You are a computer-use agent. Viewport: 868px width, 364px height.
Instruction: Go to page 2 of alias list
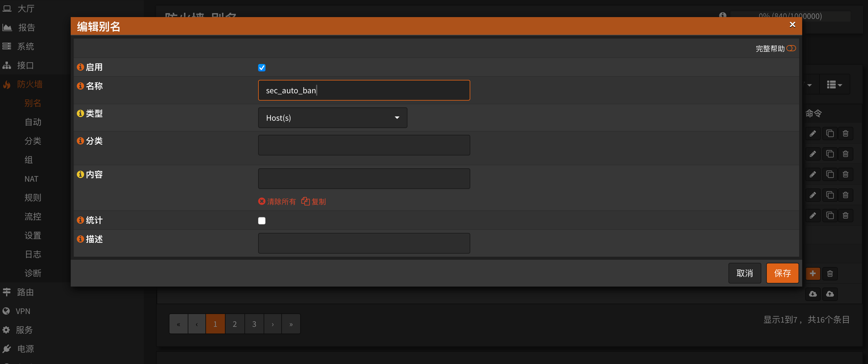[x=234, y=324]
